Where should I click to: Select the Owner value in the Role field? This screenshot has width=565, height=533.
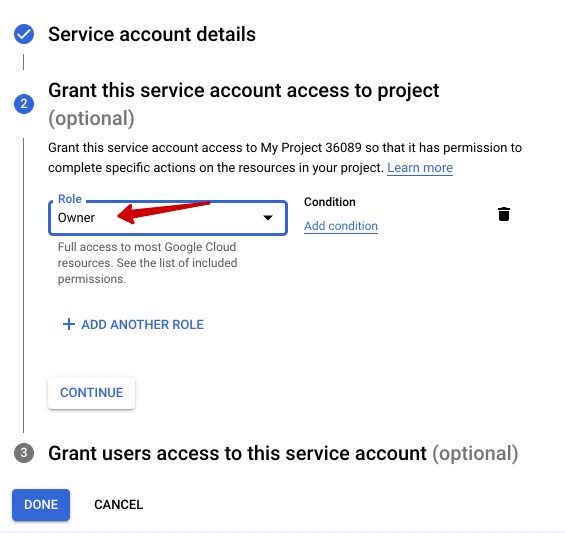click(x=76, y=218)
